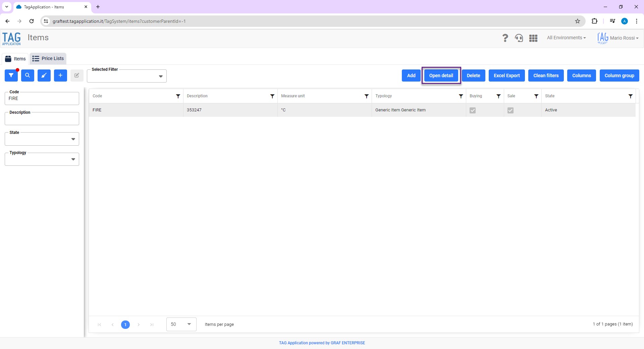Toggle the Buying checkbox for FIRE
This screenshot has width=644, height=349.
(x=473, y=110)
